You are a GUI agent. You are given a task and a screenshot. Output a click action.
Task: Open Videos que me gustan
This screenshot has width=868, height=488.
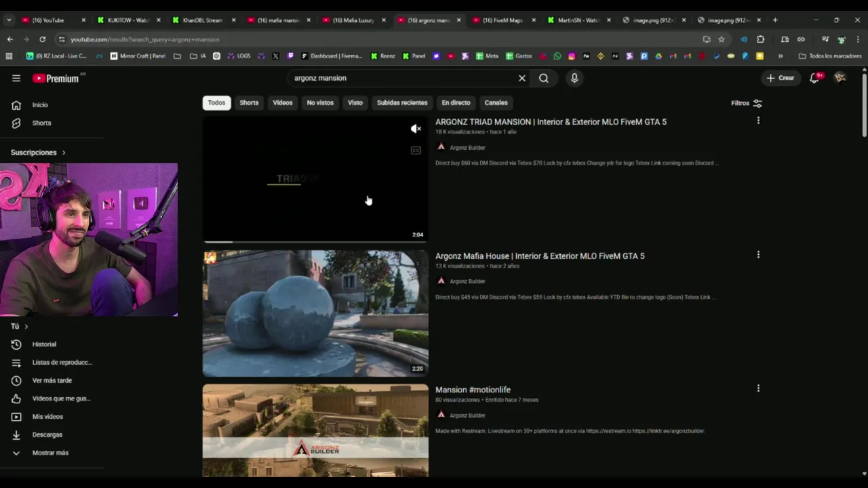[52, 399]
